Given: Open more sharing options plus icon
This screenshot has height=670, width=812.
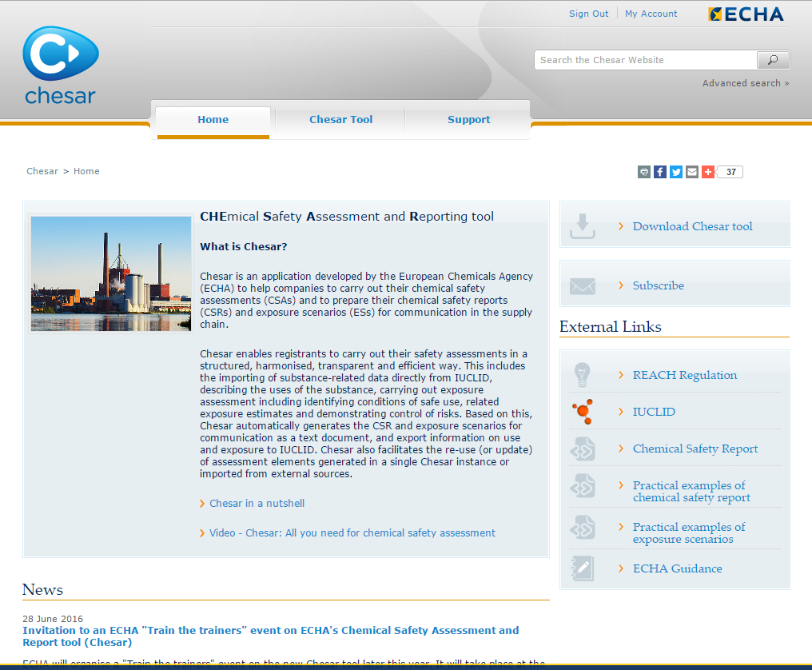Looking at the screenshot, I should coord(708,172).
